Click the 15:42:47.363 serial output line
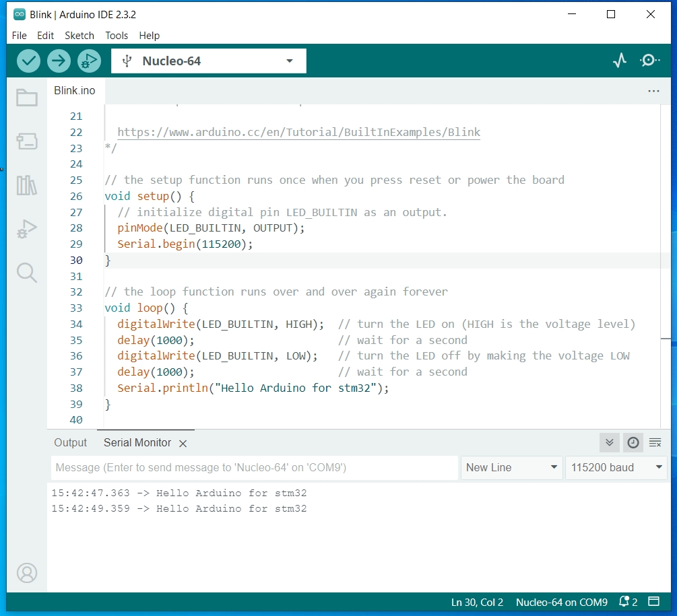Screen dimensions: 677x616 click(179, 493)
